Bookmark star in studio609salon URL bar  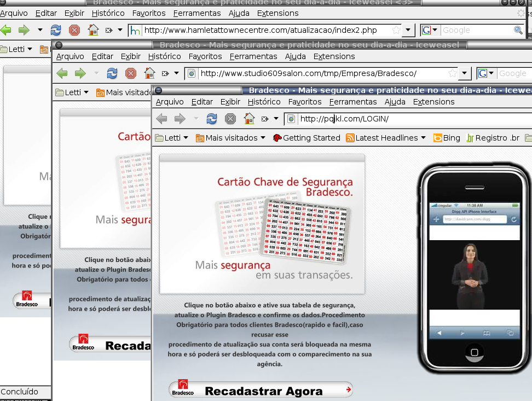pyautogui.click(x=452, y=73)
